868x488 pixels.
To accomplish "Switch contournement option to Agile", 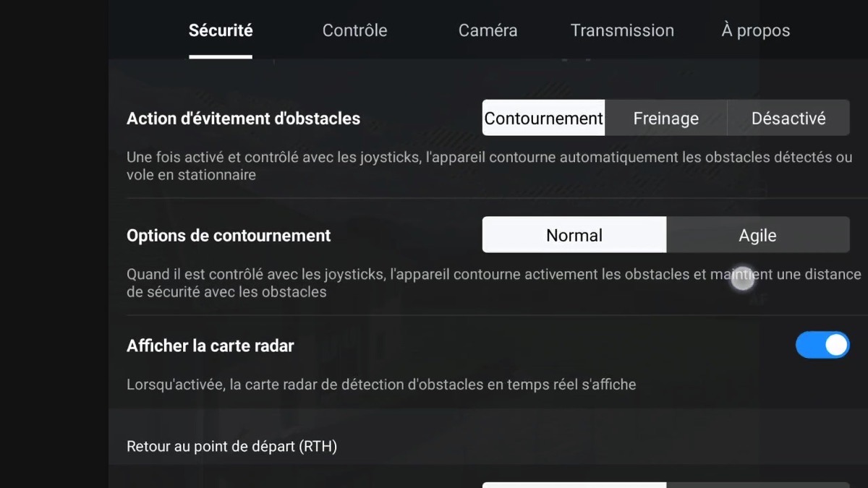I will coord(758,235).
